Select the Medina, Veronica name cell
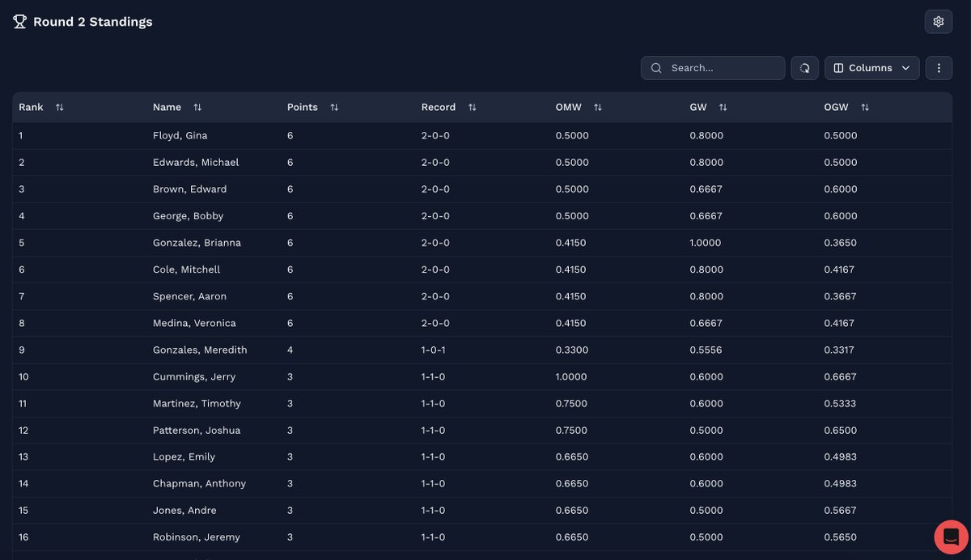Screen dimensions: 971x560 (194, 323)
